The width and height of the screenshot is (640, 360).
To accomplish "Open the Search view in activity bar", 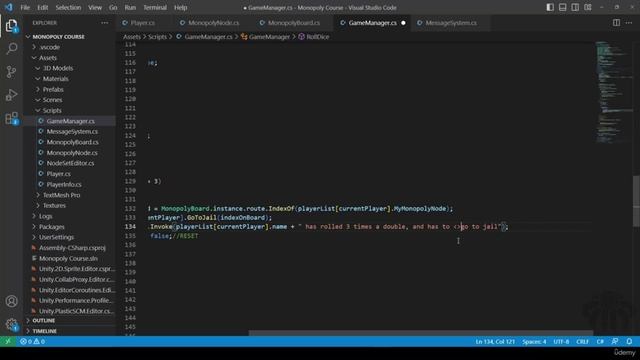I will [11, 49].
